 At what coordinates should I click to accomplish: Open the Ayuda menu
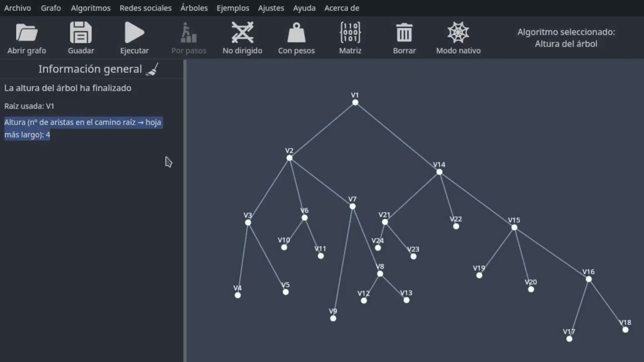(304, 8)
